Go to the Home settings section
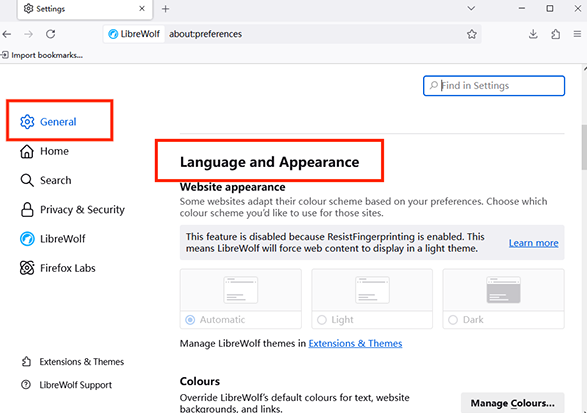This screenshot has width=587, height=413. point(44,151)
